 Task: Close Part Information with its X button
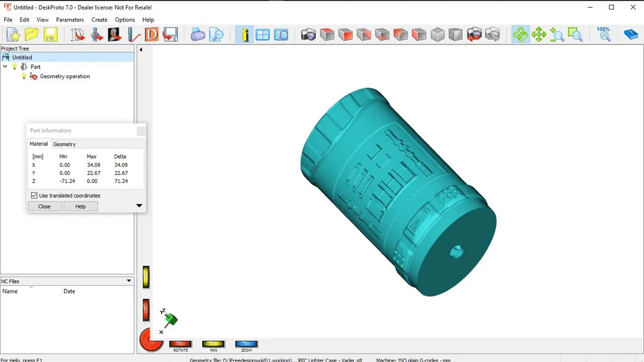pos(141,131)
